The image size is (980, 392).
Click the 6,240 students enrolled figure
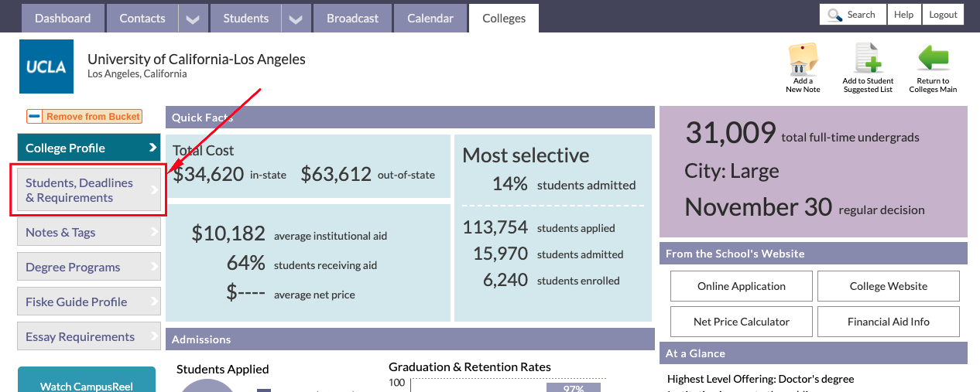point(551,280)
